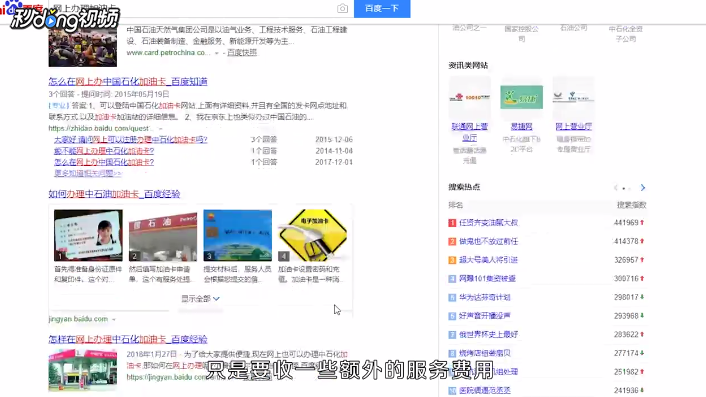
Task: Click red up arrow beside 441969
Action: 642,222
